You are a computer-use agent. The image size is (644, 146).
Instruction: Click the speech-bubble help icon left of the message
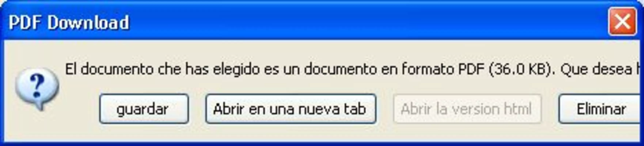[37, 89]
